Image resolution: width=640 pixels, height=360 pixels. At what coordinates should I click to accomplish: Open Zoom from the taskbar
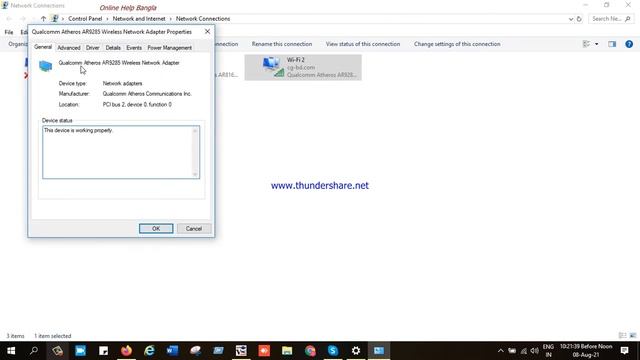coord(80,351)
